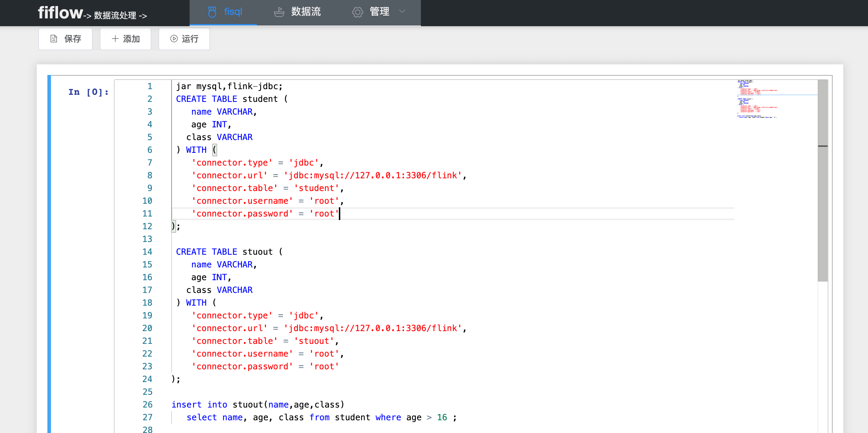The height and width of the screenshot is (433, 868).
Task: Open the 管理 menu
Action: point(379,12)
